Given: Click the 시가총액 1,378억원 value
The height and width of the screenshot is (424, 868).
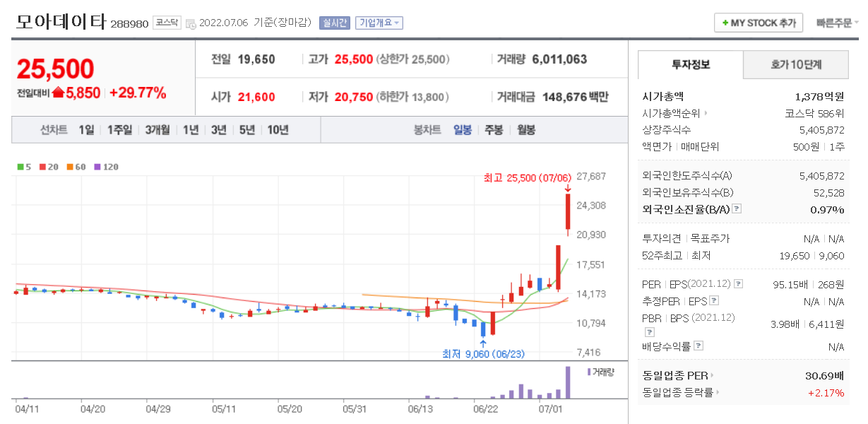Looking at the screenshot, I should point(819,96).
